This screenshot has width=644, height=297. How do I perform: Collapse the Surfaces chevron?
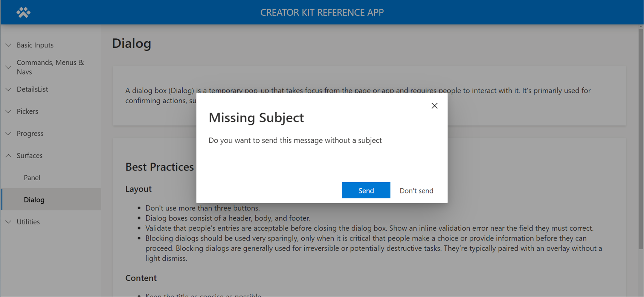8,155
